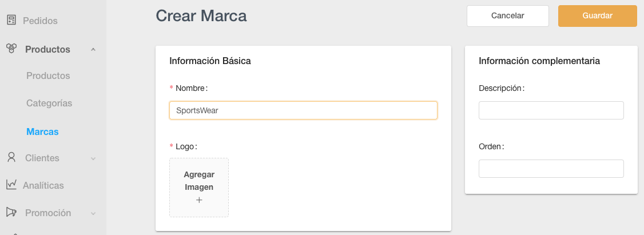Click the Descripción text field

551,110
